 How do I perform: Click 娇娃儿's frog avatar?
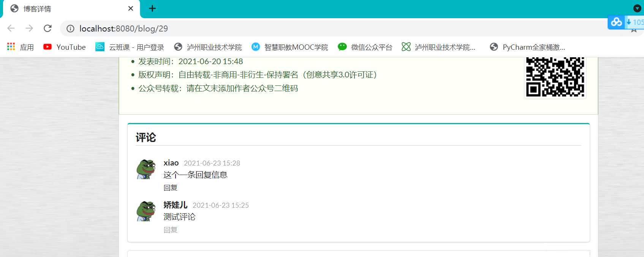(146, 211)
